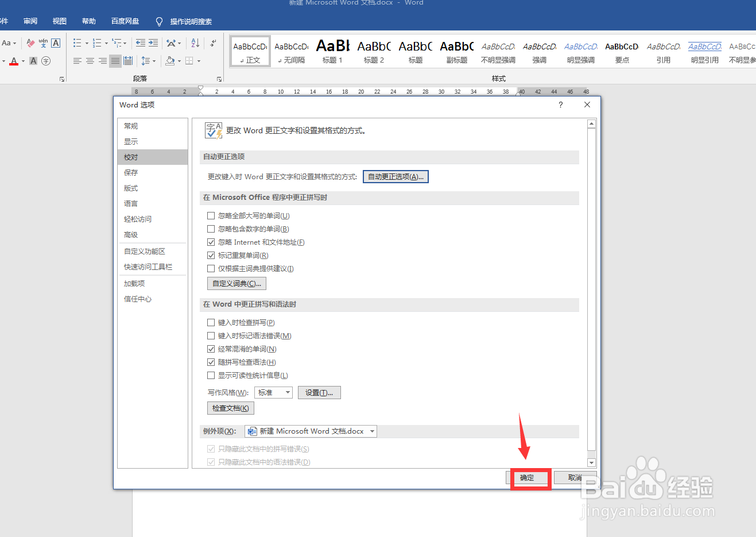Enable 显示可读性统计信息 checkbox
The image size is (756, 537).
211,376
